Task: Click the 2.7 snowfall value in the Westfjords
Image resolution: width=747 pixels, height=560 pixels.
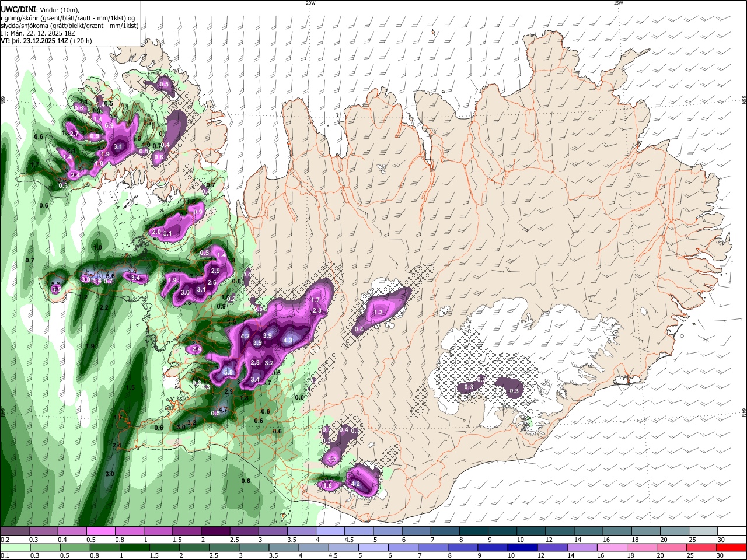Action: coord(74,134)
